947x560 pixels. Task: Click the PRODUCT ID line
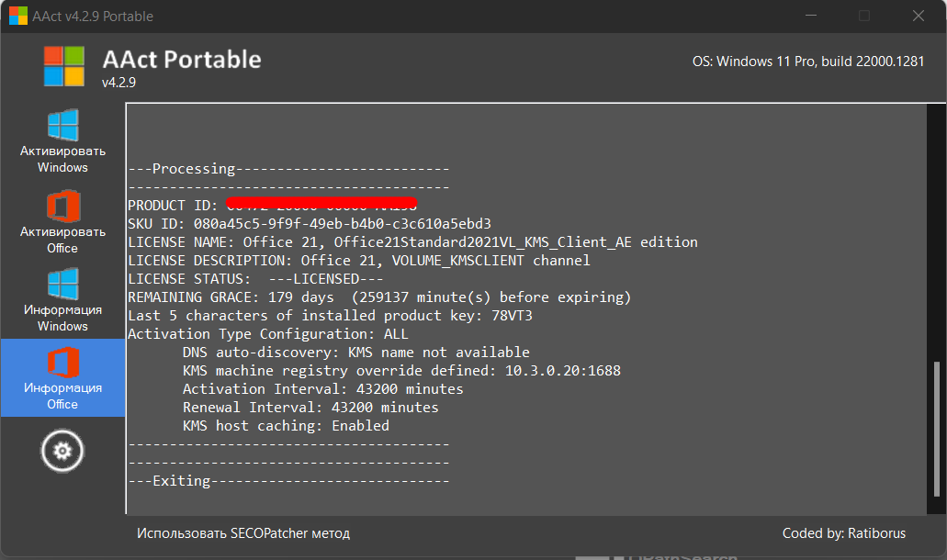273,205
